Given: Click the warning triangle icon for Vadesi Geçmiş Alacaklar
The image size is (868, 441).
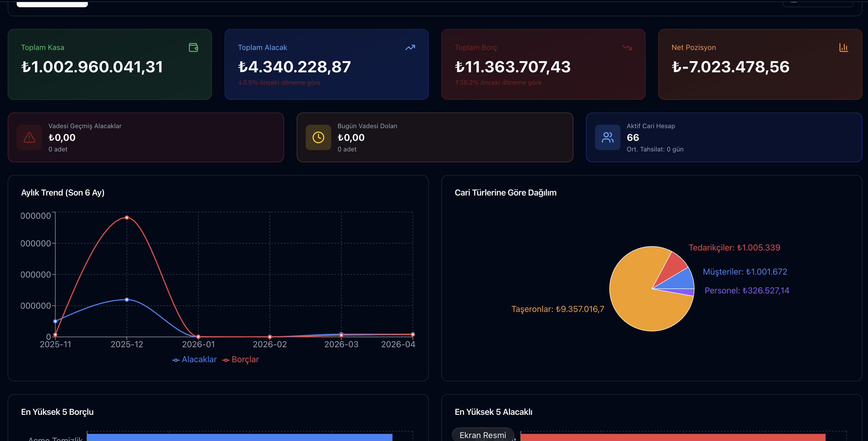Looking at the screenshot, I should pyautogui.click(x=29, y=138).
